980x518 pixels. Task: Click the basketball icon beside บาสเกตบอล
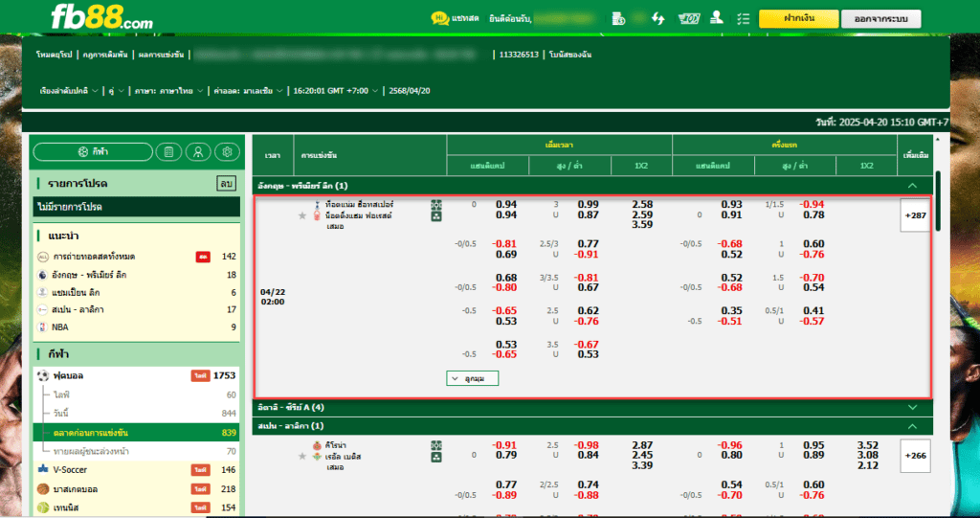[x=43, y=488]
